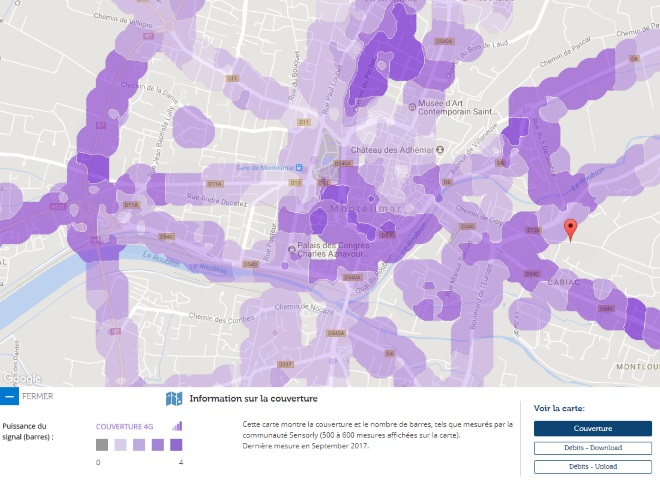
Task: Click the signal bars icon near Couverture 4G
Action: click(176, 425)
